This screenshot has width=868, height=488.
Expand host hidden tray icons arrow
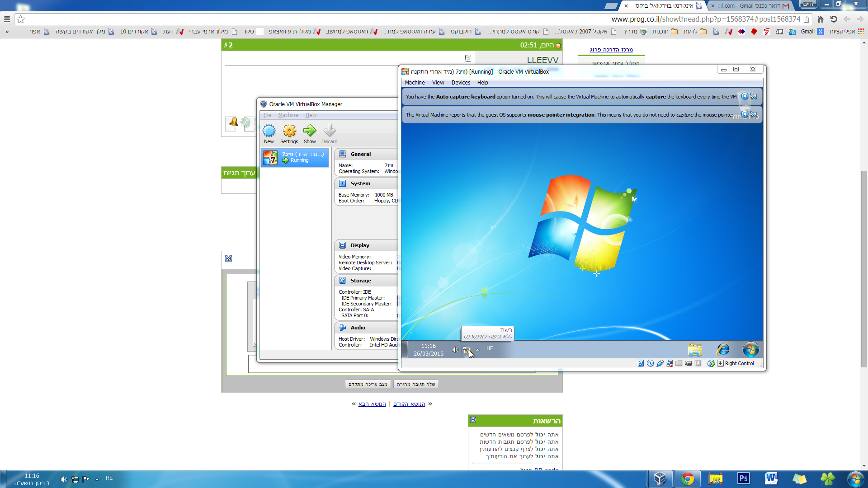[97, 479]
